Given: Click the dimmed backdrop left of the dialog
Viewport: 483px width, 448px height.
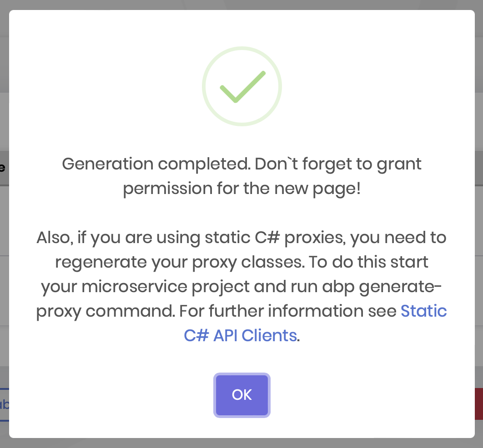Looking at the screenshot, I should [4, 227].
